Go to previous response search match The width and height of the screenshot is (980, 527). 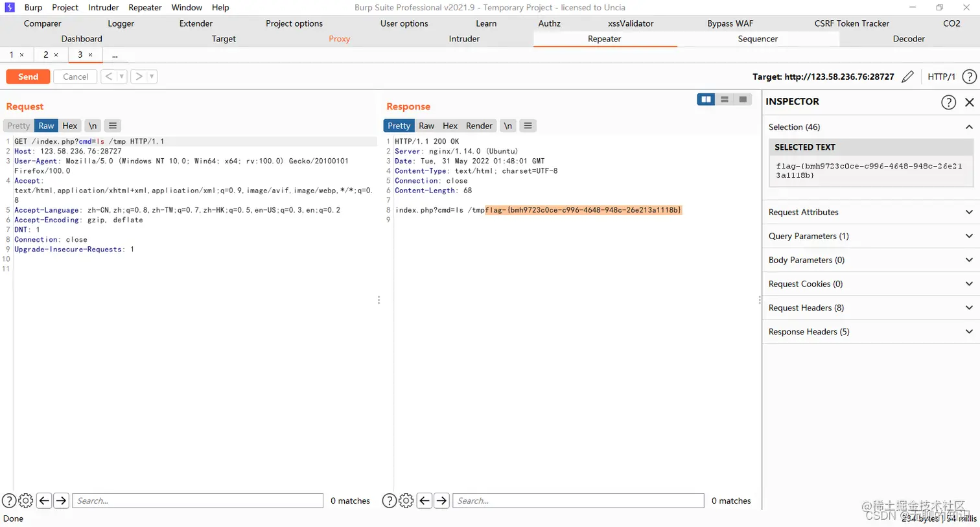coord(425,500)
